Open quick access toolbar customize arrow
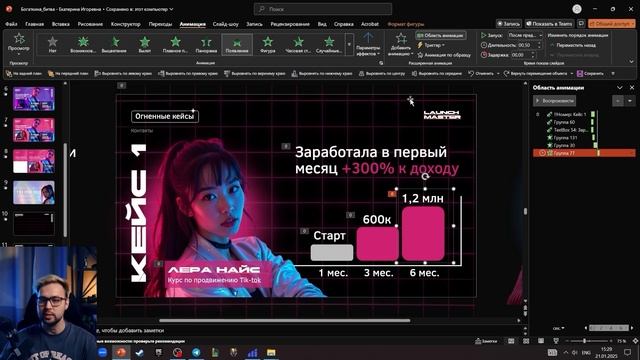The image size is (640, 360). [613, 73]
